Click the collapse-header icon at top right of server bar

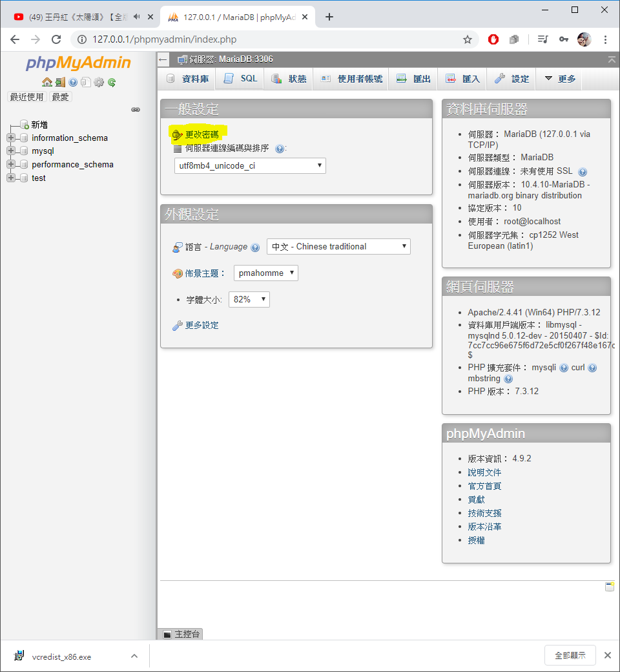(x=612, y=59)
